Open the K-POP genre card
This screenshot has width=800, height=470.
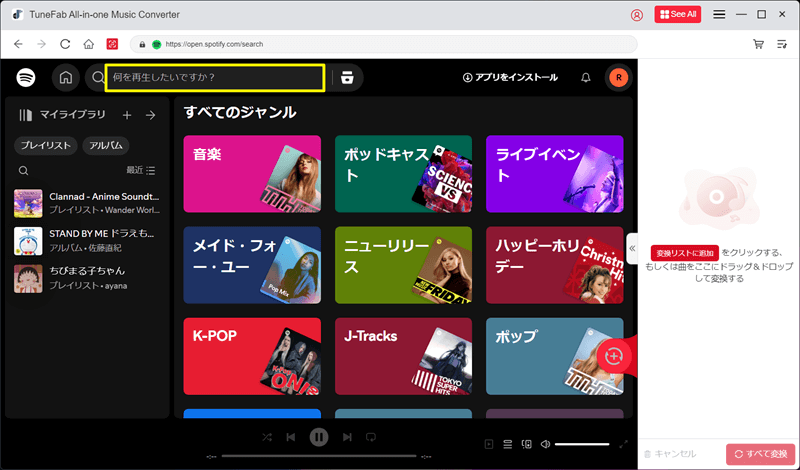coord(252,356)
